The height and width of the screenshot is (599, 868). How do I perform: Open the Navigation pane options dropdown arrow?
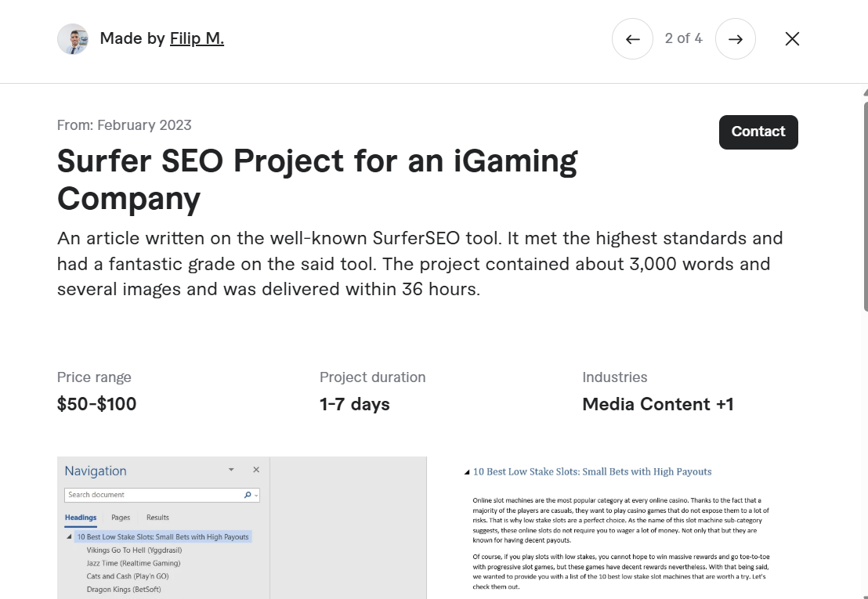pyautogui.click(x=231, y=469)
